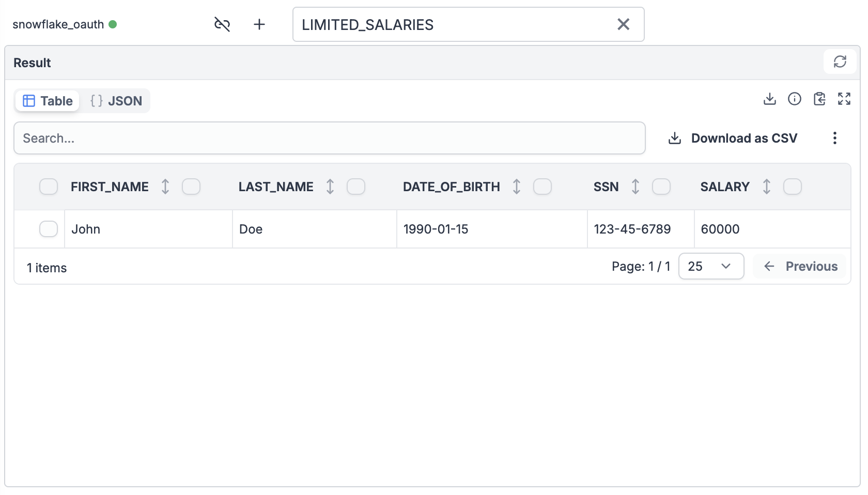Open the three-dot options menu

pos(834,138)
